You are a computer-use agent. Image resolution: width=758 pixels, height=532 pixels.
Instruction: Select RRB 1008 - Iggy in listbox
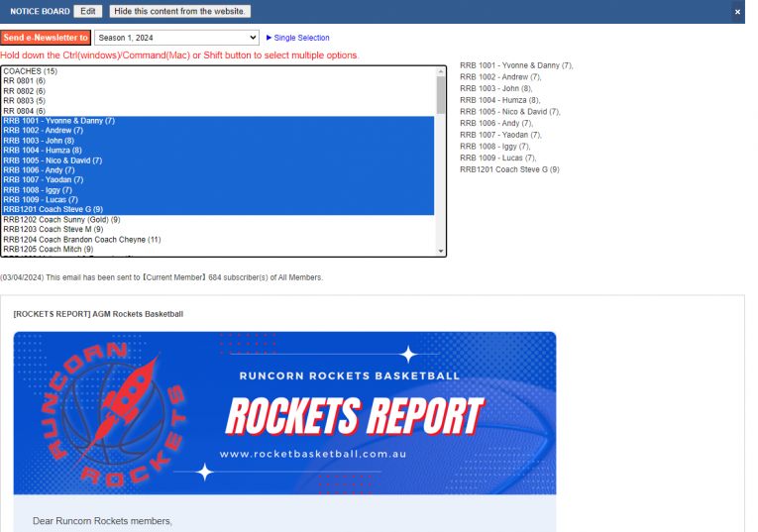[x=218, y=190]
